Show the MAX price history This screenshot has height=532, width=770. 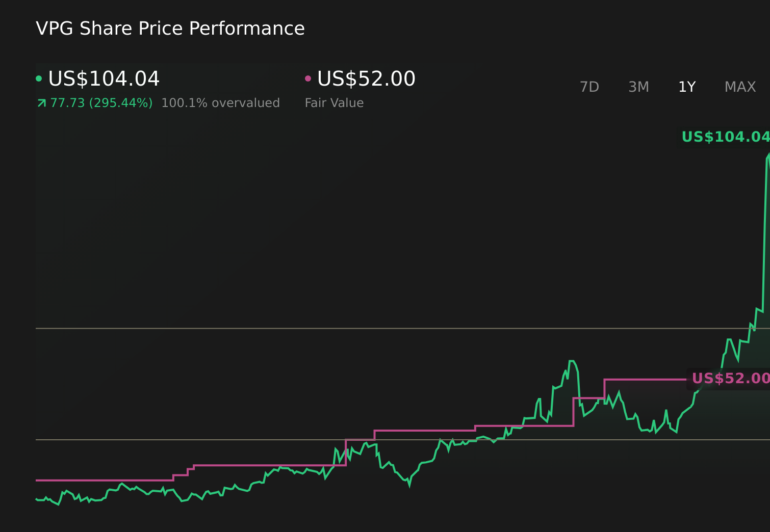(740, 87)
